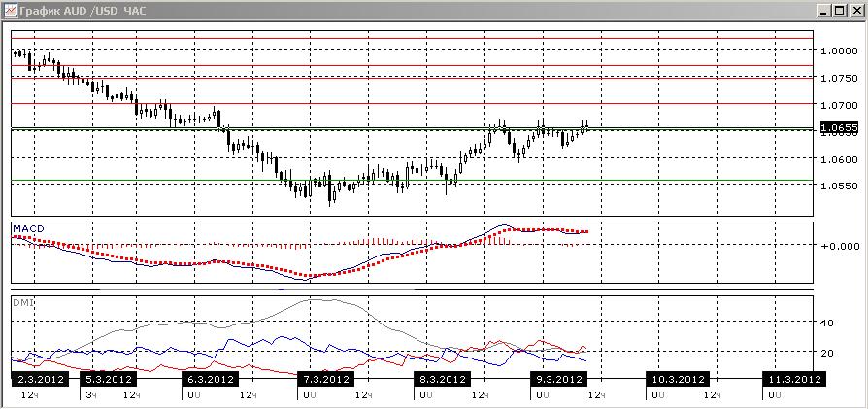Click the 1.0750 price axis label
The image size is (868, 409).
click(840, 78)
